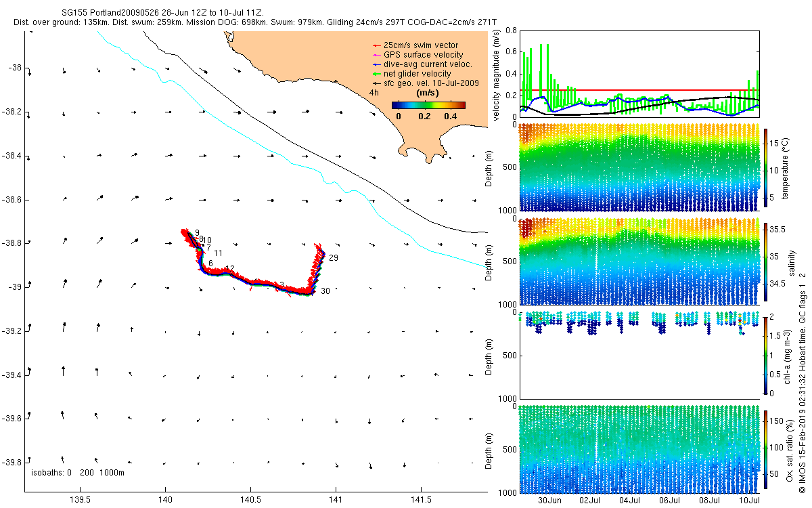Click the temperature depth-section plot

(639, 167)
